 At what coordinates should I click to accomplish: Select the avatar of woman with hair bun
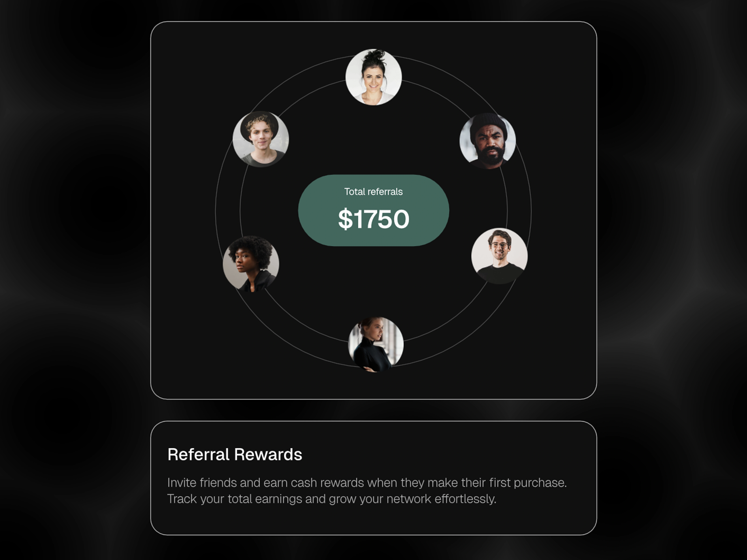[x=373, y=77]
